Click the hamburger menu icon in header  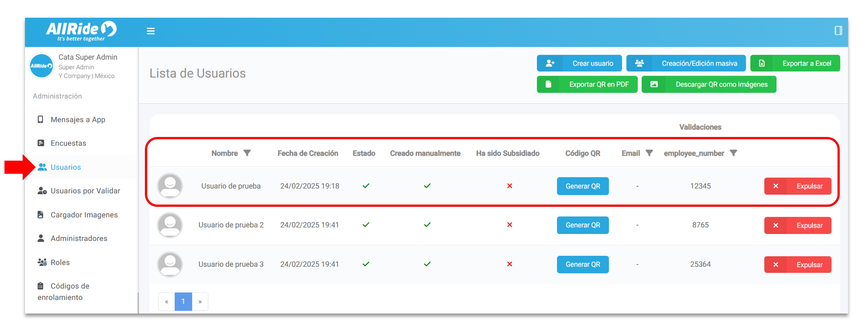point(151,31)
